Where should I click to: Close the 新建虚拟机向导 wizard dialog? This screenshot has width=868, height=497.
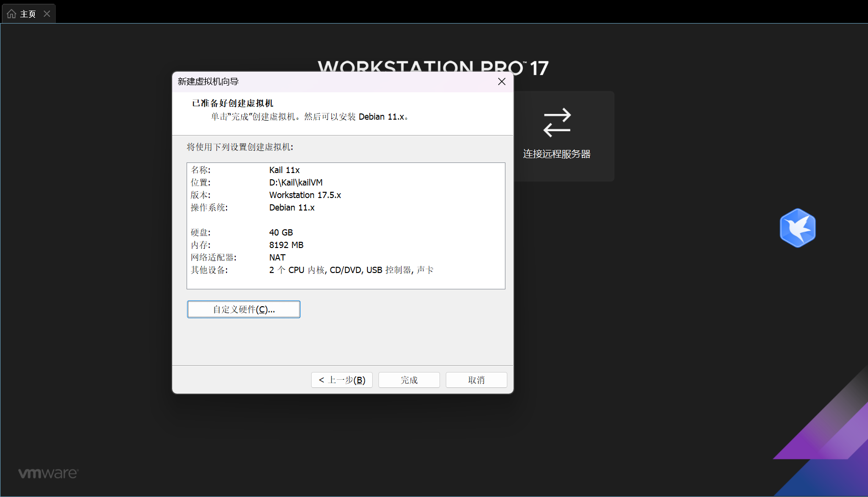pyautogui.click(x=502, y=82)
